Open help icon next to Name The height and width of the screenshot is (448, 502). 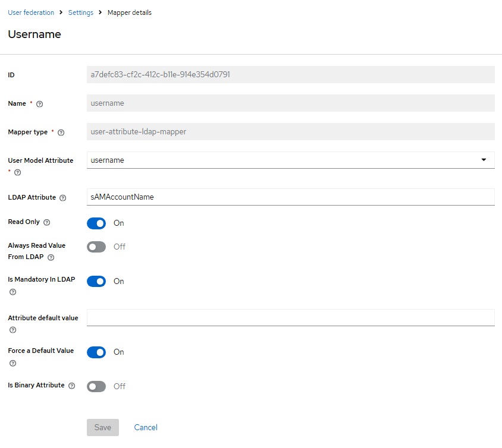39,104
